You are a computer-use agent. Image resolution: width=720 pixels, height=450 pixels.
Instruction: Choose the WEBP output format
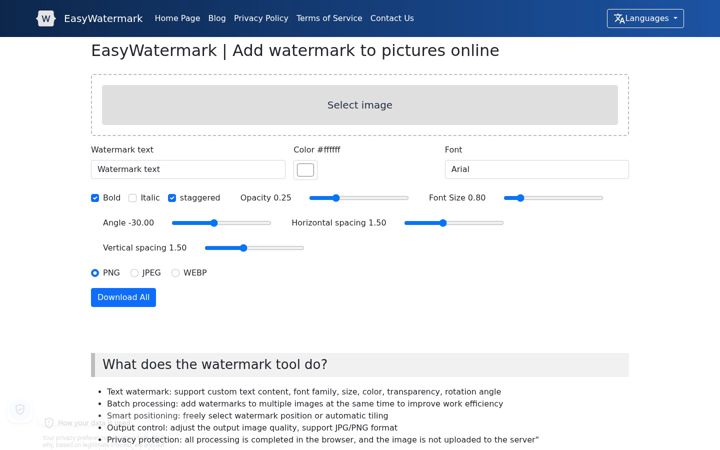coord(175,273)
